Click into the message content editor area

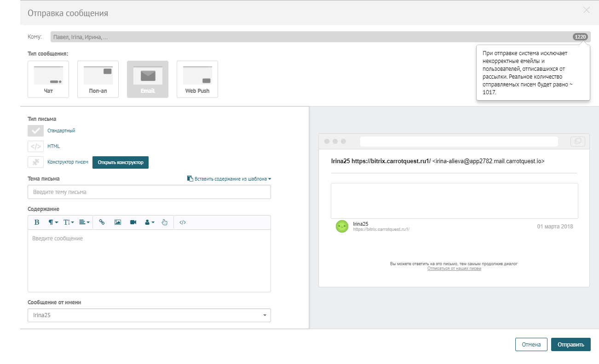(x=149, y=260)
